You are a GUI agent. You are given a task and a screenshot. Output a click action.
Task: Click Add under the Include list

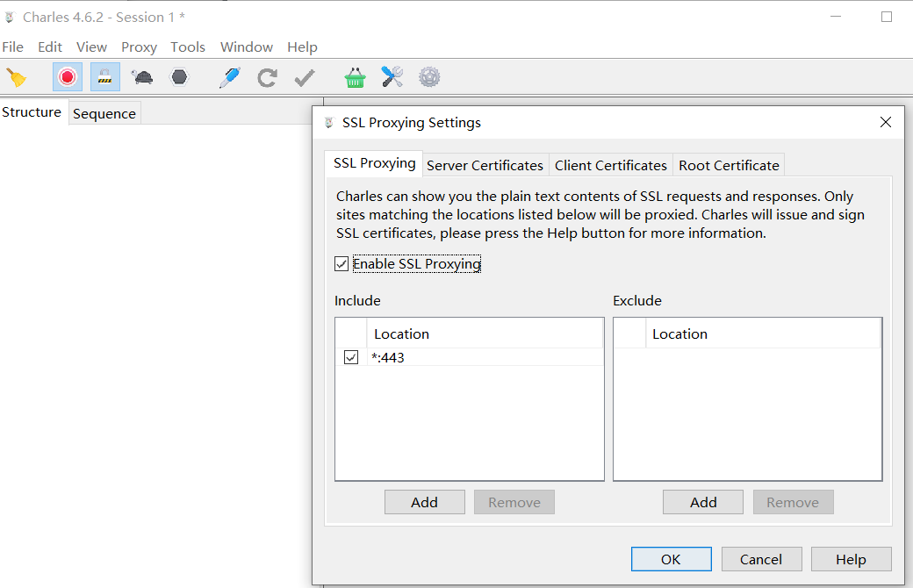tap(425, 502)
